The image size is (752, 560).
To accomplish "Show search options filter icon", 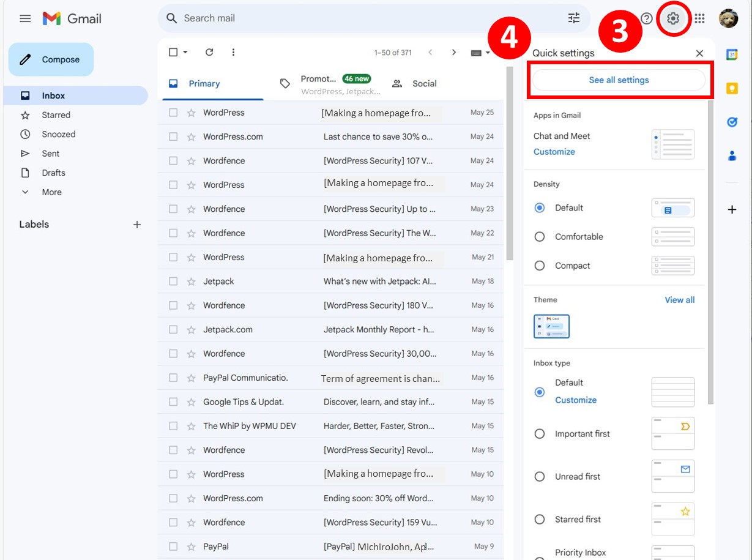I will (573, 18).
